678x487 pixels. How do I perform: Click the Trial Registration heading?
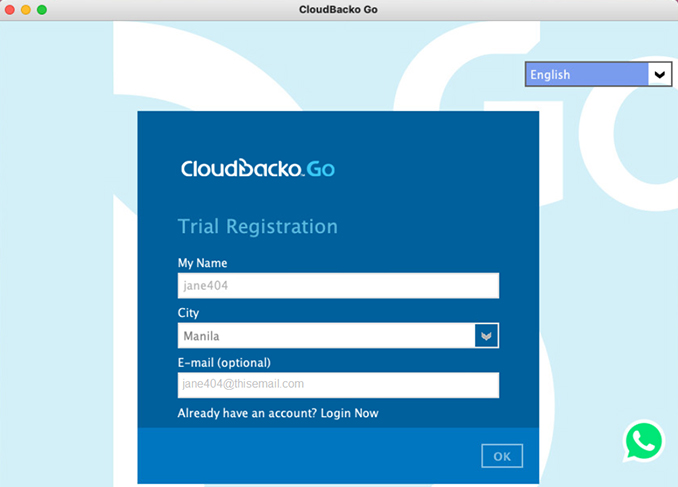click(x=258, y=227)
